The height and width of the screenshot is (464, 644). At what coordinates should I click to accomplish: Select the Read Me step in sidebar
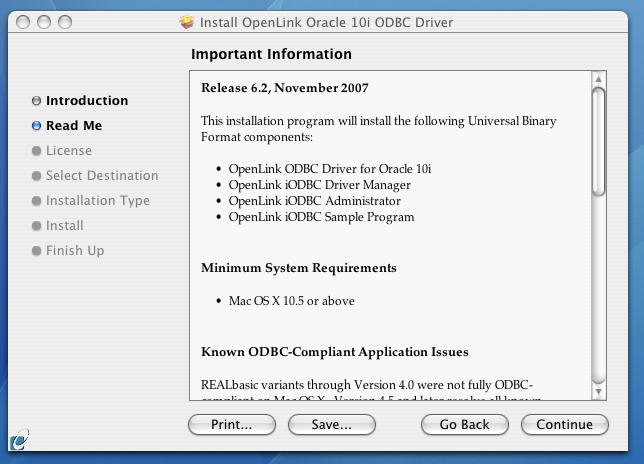click(74, 126)
